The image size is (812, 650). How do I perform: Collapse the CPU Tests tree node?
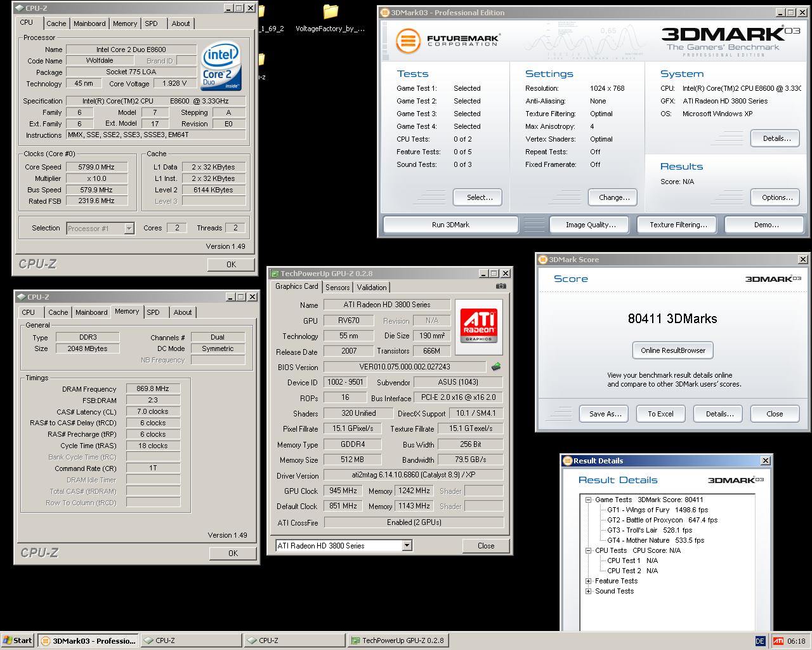pyautogui.click(x=589, y=550)
